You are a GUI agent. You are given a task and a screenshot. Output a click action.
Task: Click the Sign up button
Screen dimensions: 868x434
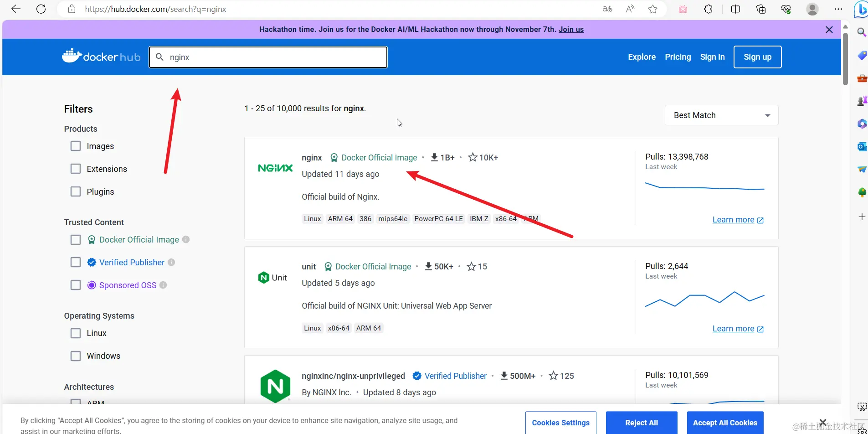pos(757,57)
